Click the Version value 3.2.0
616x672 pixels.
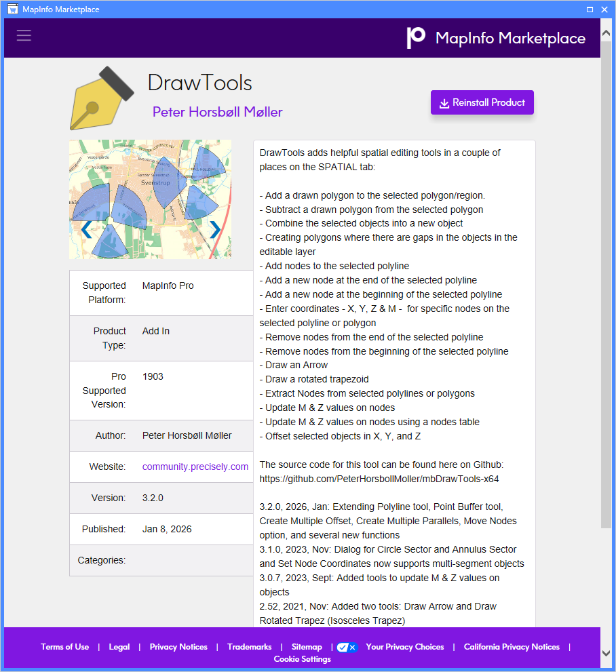(153, 498)
